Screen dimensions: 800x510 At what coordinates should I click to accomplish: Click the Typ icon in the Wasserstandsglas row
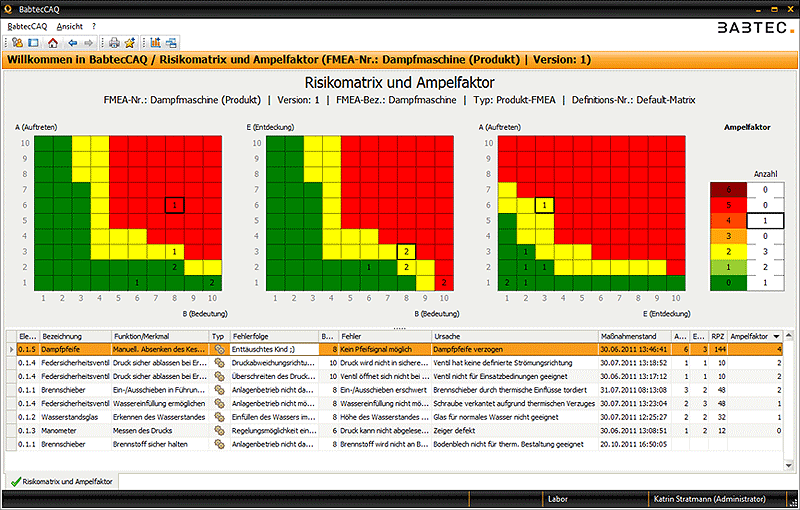point(219,417)
